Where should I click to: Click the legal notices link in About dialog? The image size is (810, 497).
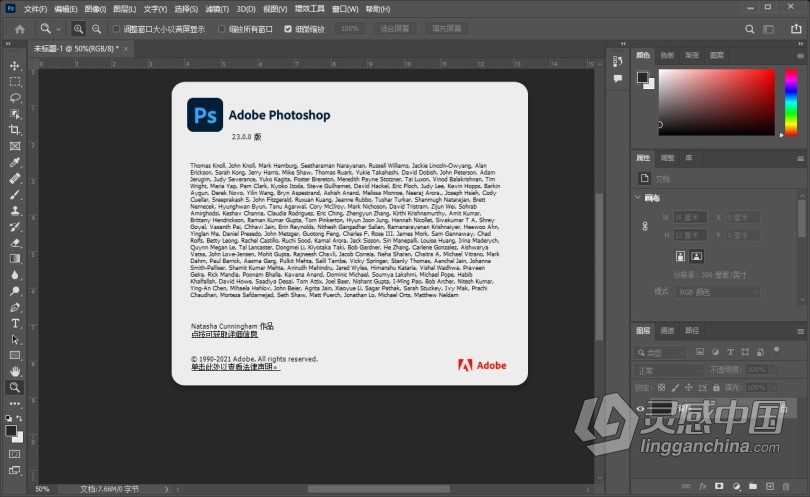(236, 367)
